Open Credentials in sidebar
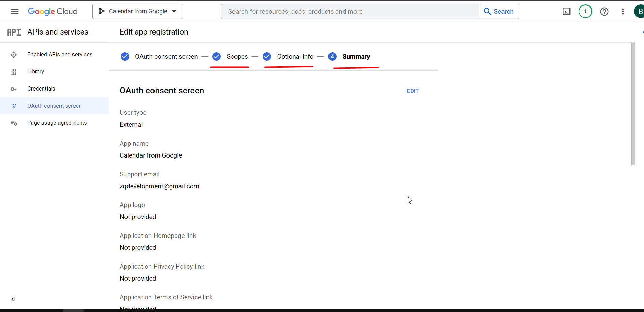Image resolution: width=644 pixels, height=312 pixels. 55,89
